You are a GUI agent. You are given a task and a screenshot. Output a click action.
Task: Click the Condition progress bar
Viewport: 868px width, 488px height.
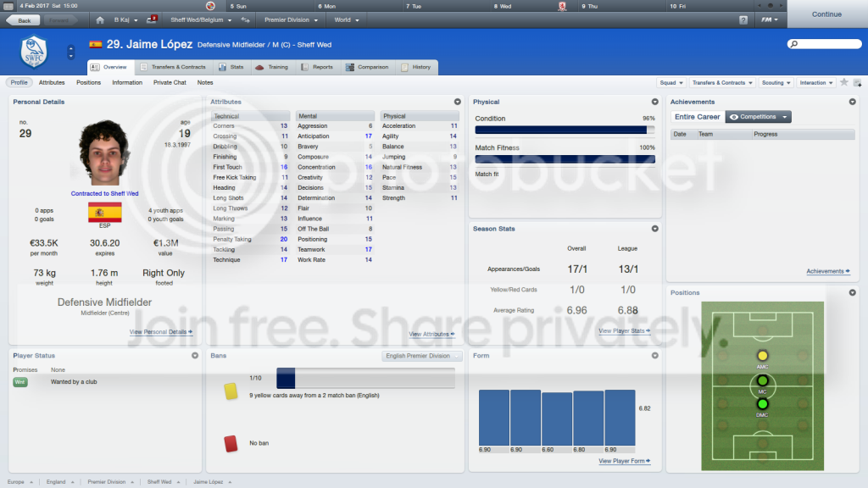click(565, 130)
